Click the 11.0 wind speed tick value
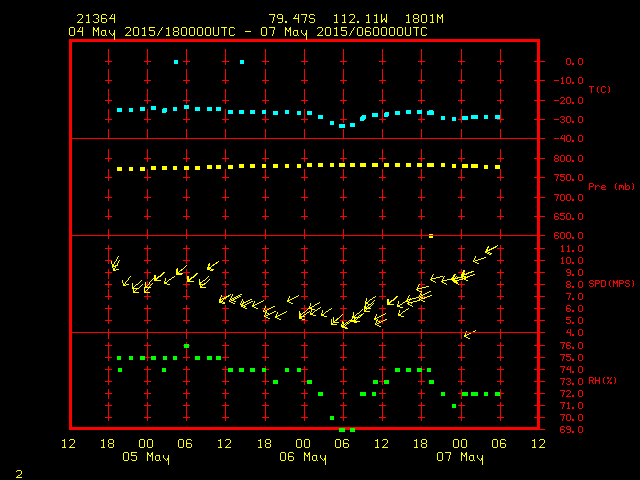 (571, 249)
